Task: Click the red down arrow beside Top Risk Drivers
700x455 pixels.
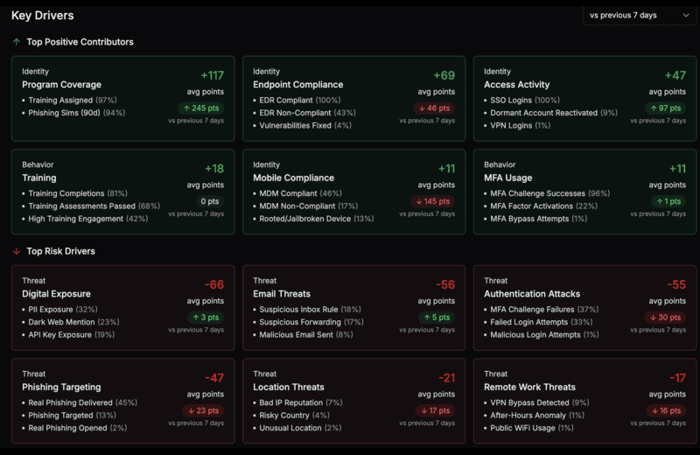Action: coord(16,251)
